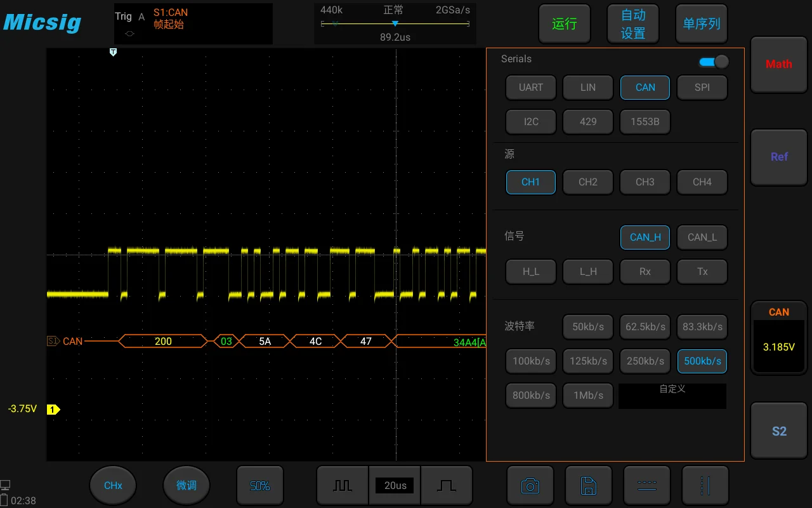Switch decode protocol to I2C
The height and width of the screenshot is (508, 812).
530,121
